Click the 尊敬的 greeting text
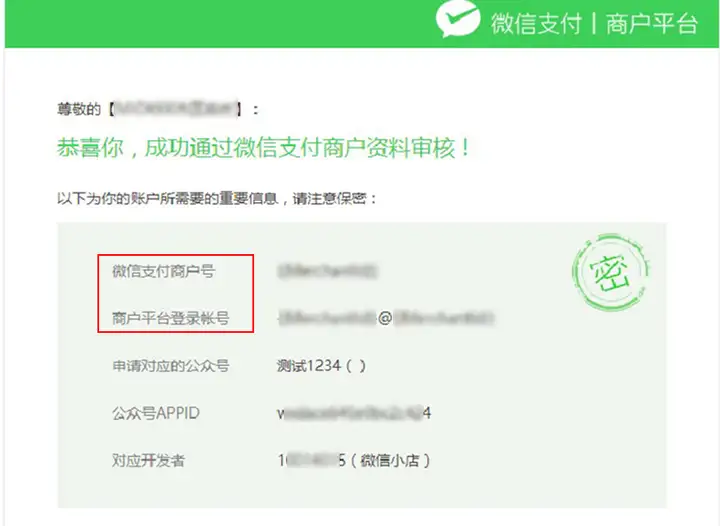 click(x=79, y=109)
